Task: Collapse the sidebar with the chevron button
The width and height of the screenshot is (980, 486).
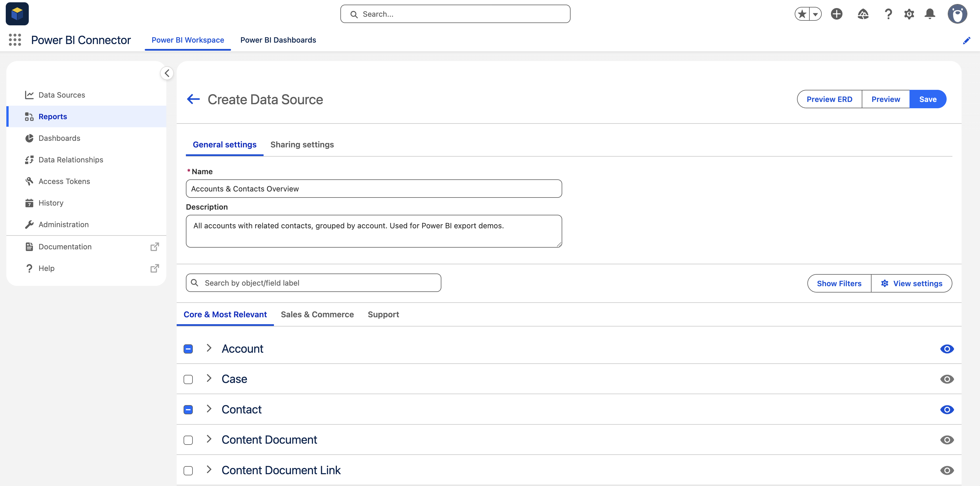Action: 167,73
